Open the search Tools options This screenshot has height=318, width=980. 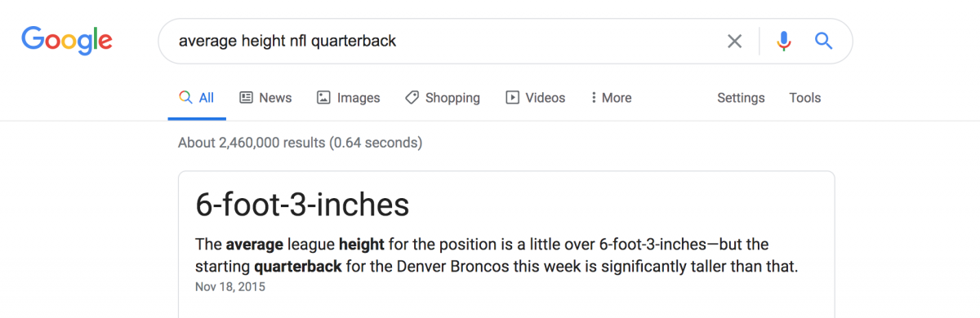coord(804,98)
